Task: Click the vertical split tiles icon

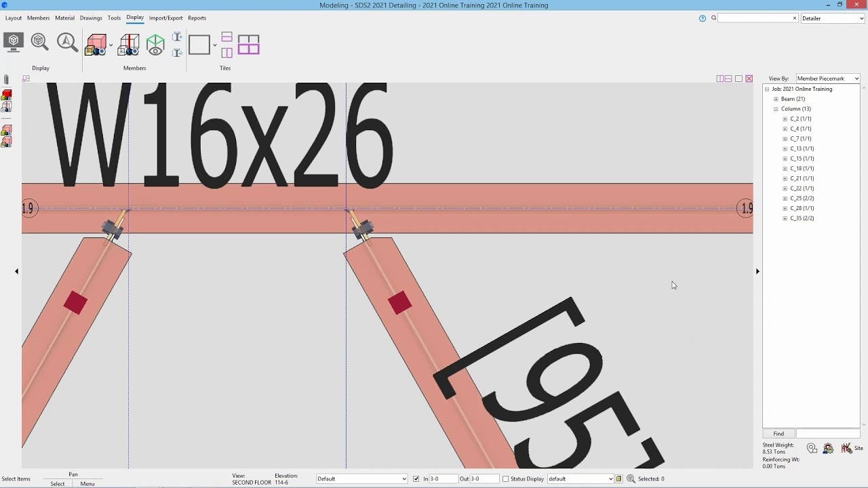Action: 226,52
